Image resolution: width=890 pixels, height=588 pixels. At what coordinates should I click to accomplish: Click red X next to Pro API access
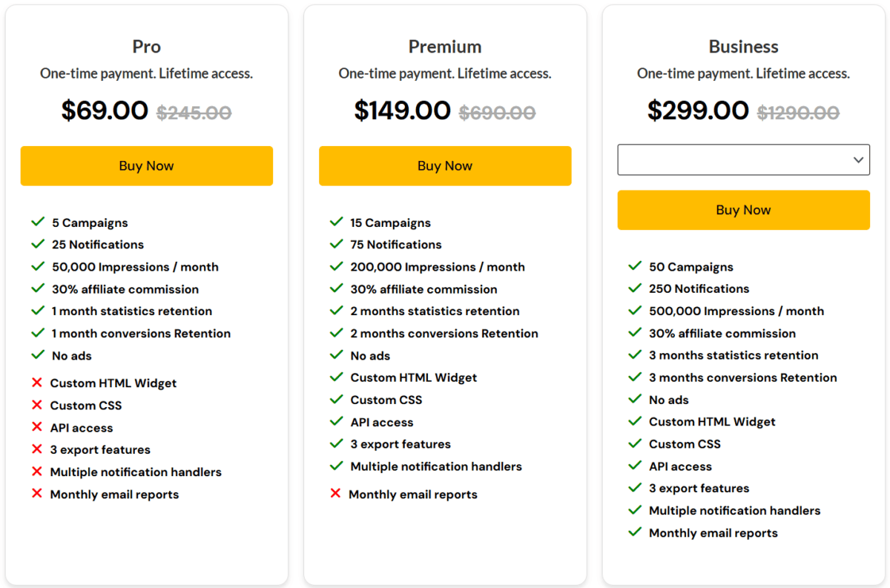pos(36,427)
